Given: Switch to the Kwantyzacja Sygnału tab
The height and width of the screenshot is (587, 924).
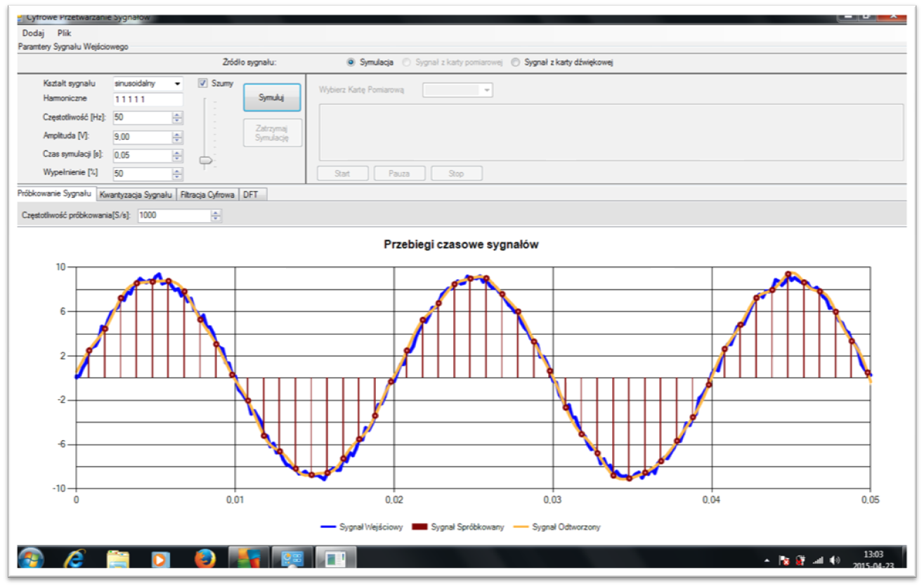Looking at the screenshot, I should 136,195.
